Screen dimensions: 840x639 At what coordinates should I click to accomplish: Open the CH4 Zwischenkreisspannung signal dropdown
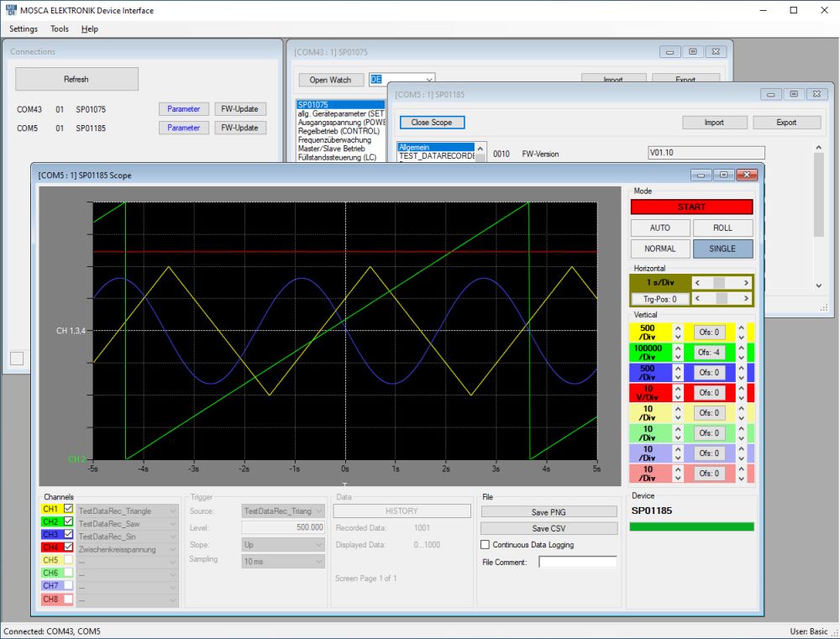[128, 549]
